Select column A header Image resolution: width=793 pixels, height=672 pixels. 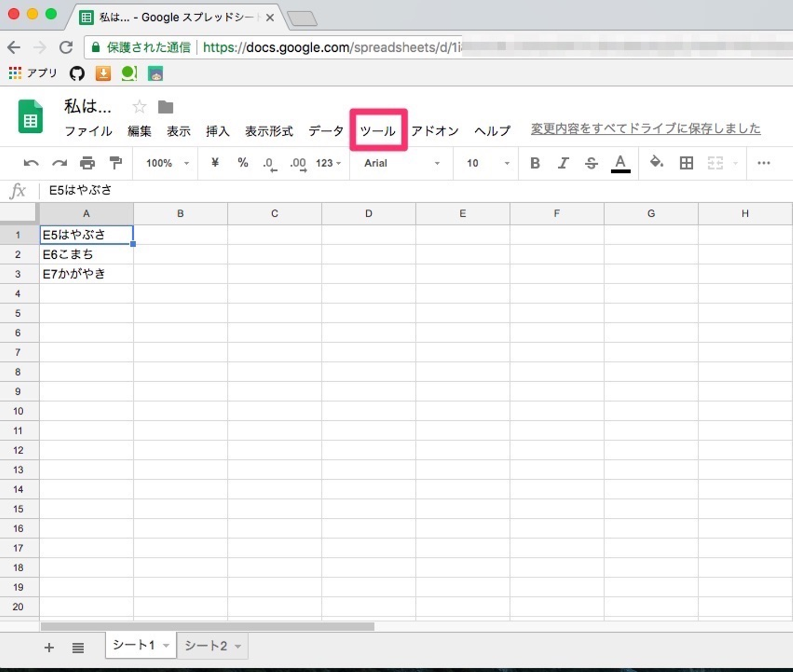(86, 214)
